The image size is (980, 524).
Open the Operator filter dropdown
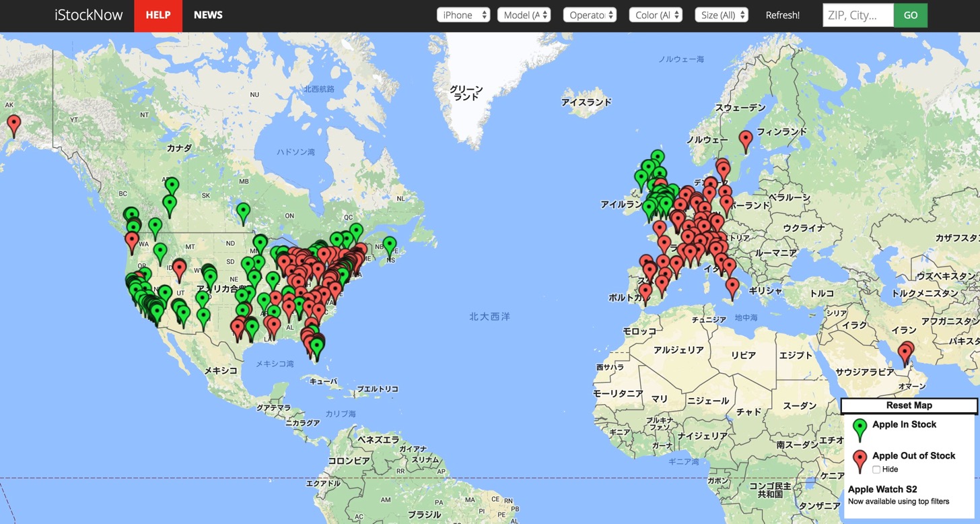[590, 15]
